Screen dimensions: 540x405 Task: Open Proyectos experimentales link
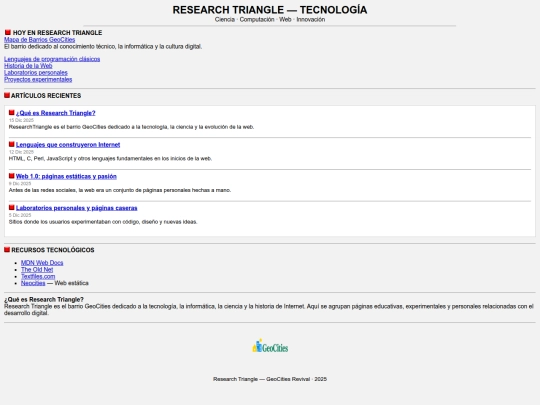(38, 80)
